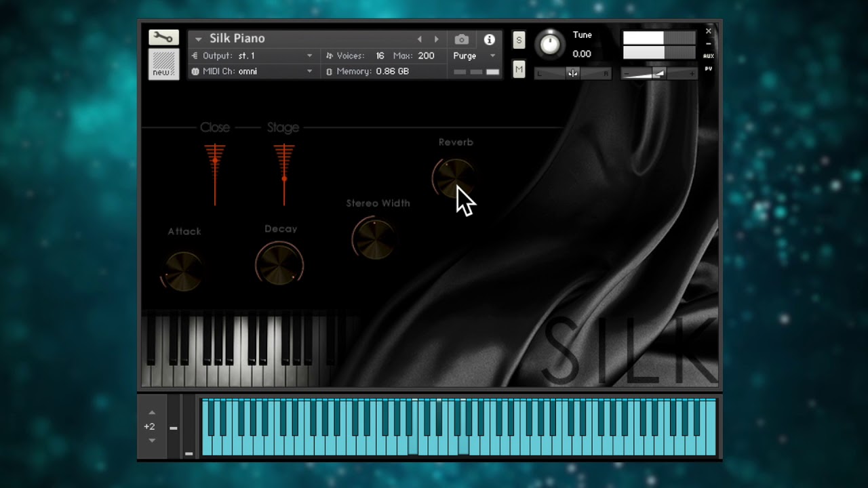Open the snapshot view camera icon

tap(461, 39)
